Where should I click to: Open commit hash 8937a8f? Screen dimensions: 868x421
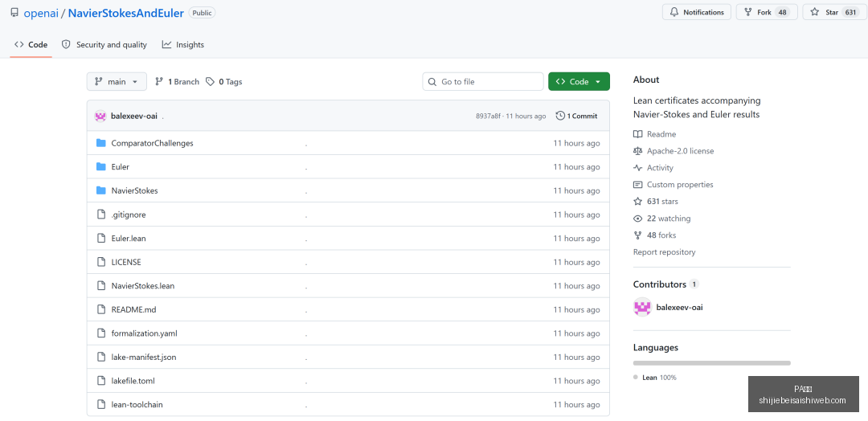pos(488,116)
